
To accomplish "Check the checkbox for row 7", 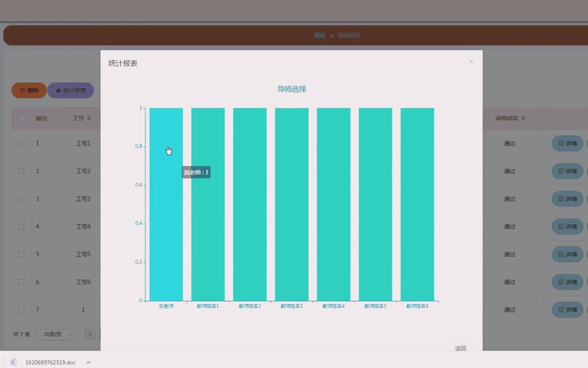I will coord(21,310).
